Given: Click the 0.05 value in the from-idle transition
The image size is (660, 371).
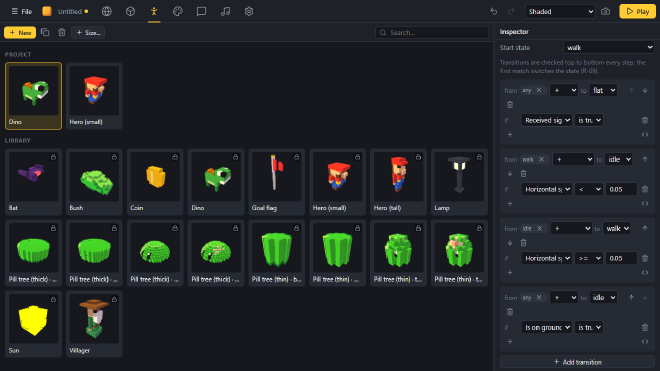Looking at the screenshot, I should [621, 258].
